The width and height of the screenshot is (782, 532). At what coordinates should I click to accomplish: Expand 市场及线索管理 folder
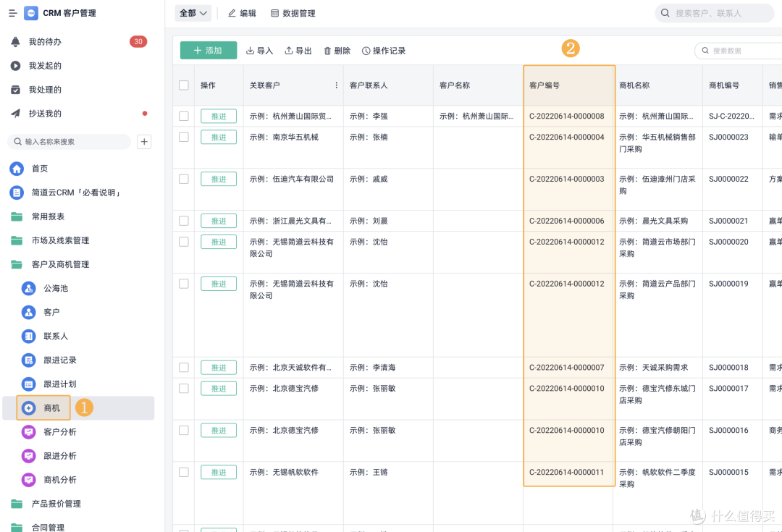17,240
